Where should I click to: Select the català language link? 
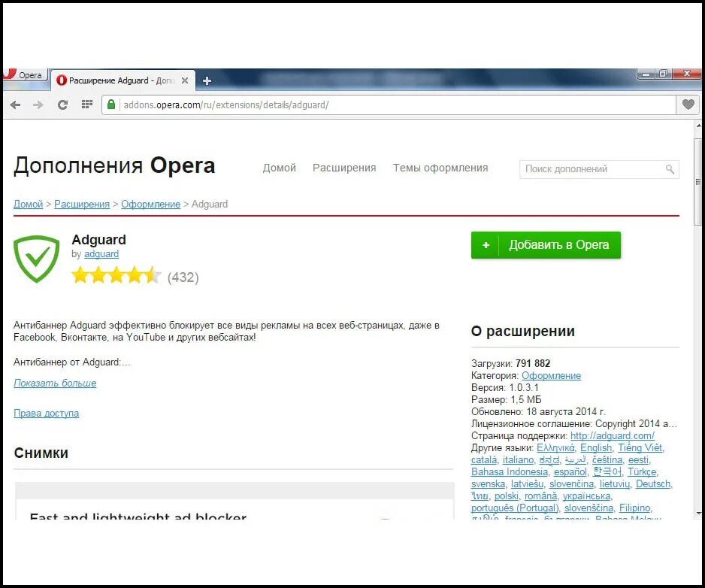[484, 459]
